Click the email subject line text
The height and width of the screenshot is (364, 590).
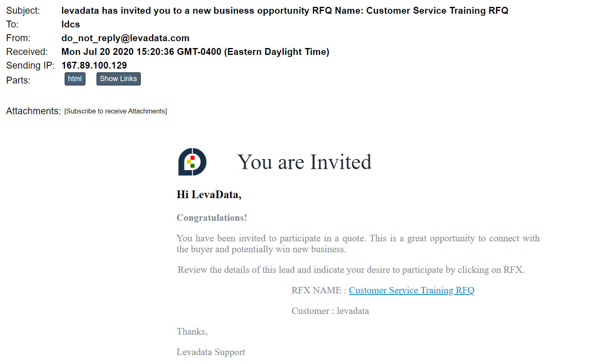285,11
